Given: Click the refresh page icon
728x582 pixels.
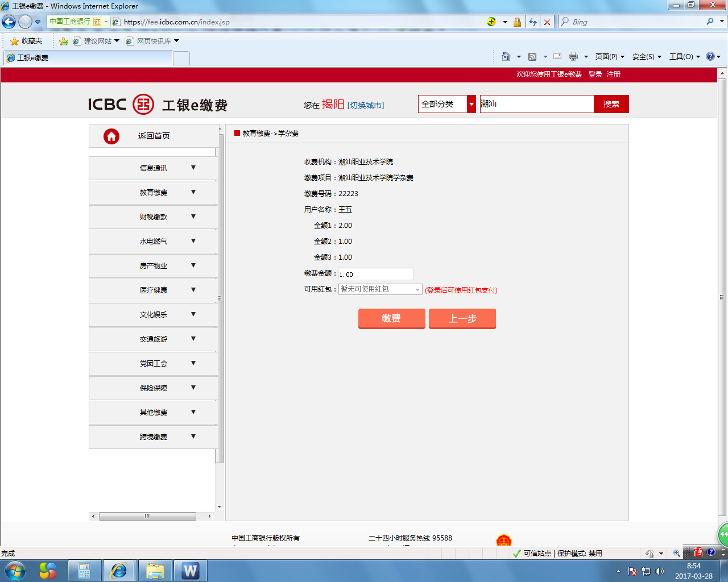Looking at the screenshot, I should tap(533, 22).
